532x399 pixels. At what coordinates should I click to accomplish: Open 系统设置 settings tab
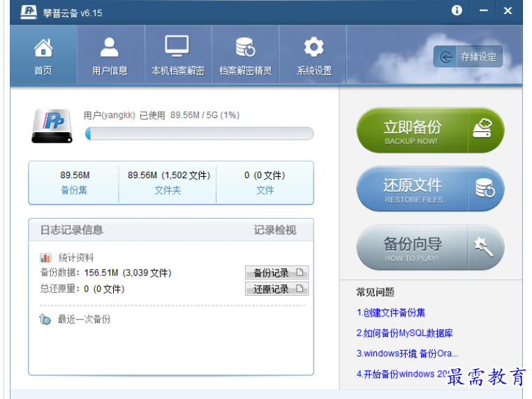click(314, 55)
